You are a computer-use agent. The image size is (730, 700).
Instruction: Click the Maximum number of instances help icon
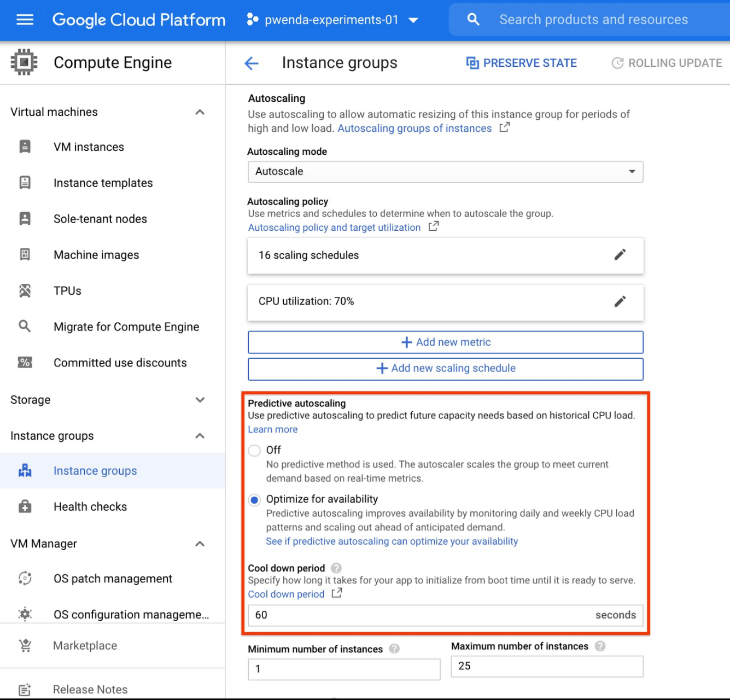pos(600,646)
